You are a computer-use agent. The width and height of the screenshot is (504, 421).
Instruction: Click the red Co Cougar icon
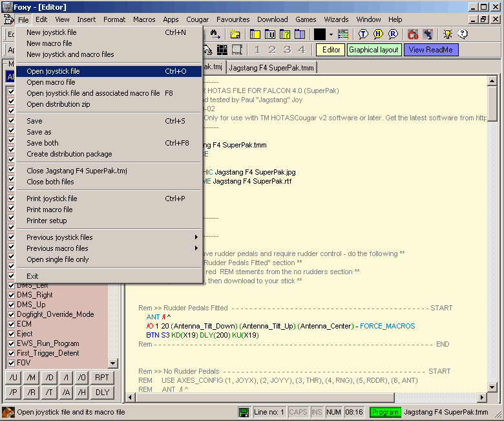(x=413, y=34)
